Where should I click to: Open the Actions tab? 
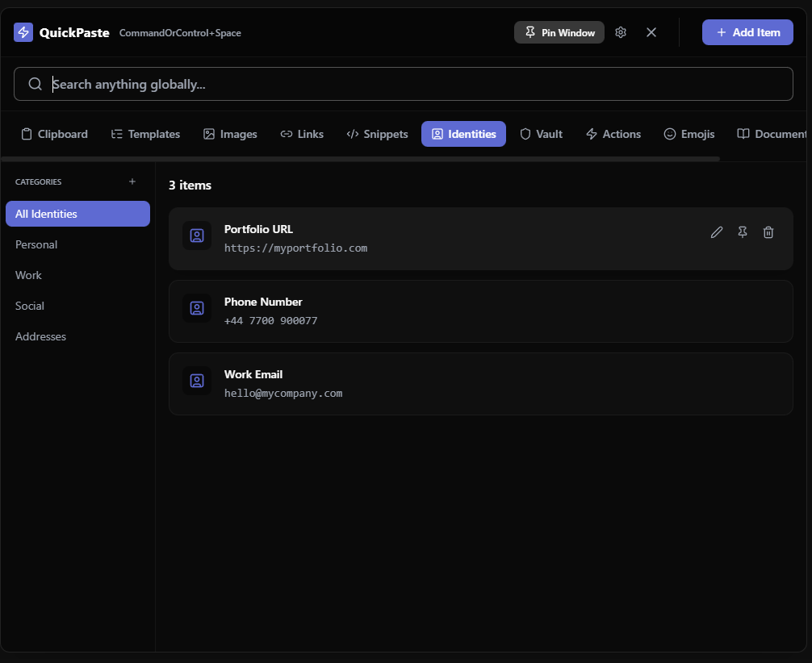coord(613,134)
